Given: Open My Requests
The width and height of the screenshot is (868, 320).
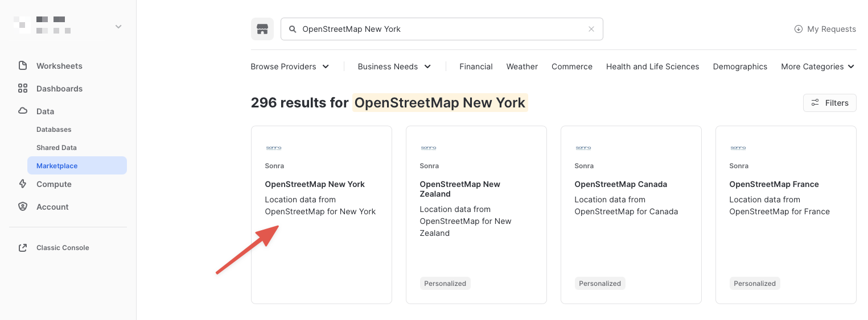Looking at the screenshot, I should pyautogui.click(x=825, y=29).
